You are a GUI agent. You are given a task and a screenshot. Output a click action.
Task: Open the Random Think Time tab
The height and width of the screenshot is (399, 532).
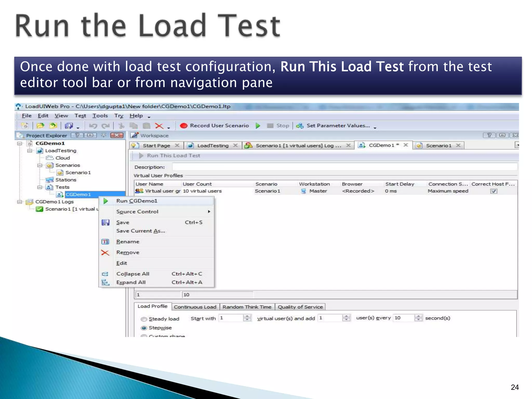247,307
